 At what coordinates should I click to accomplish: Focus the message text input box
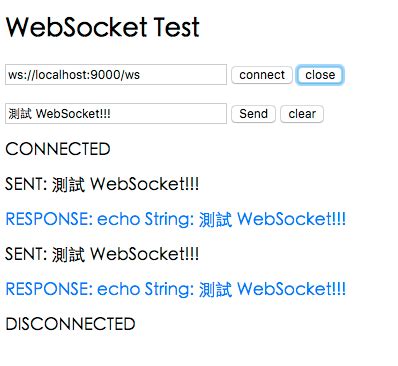[x=116, y=114]
